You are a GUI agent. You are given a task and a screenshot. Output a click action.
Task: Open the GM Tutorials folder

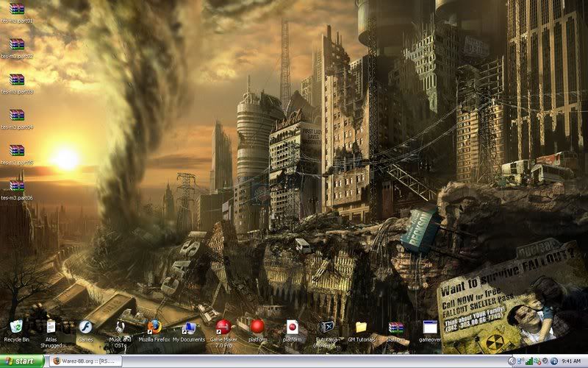click(x=362, y=326)
